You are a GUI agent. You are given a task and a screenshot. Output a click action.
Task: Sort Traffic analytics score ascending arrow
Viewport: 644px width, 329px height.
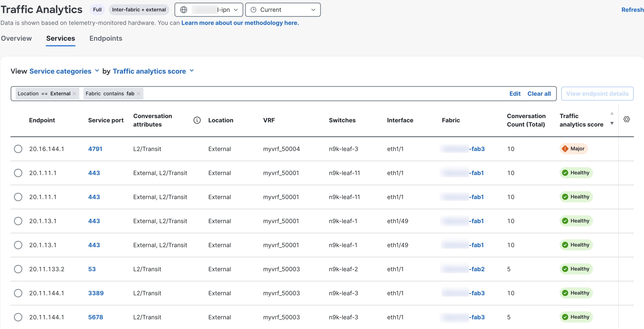(x=612, y=113)
